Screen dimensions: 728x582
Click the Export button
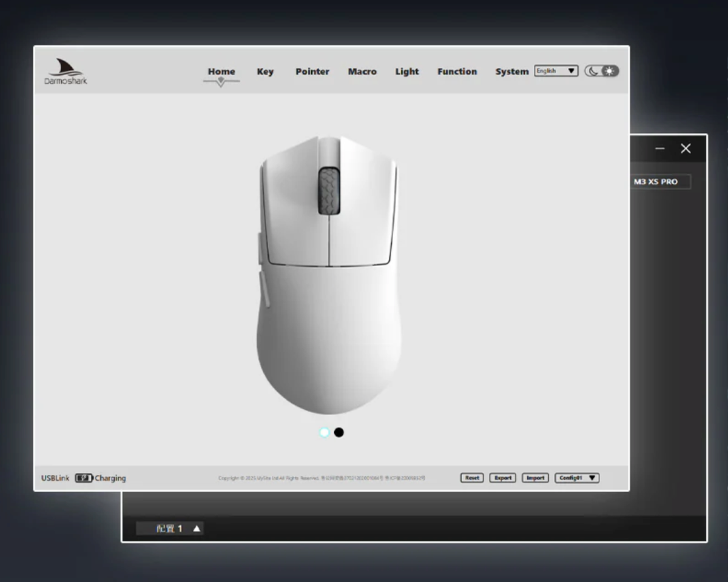(503, 478)
